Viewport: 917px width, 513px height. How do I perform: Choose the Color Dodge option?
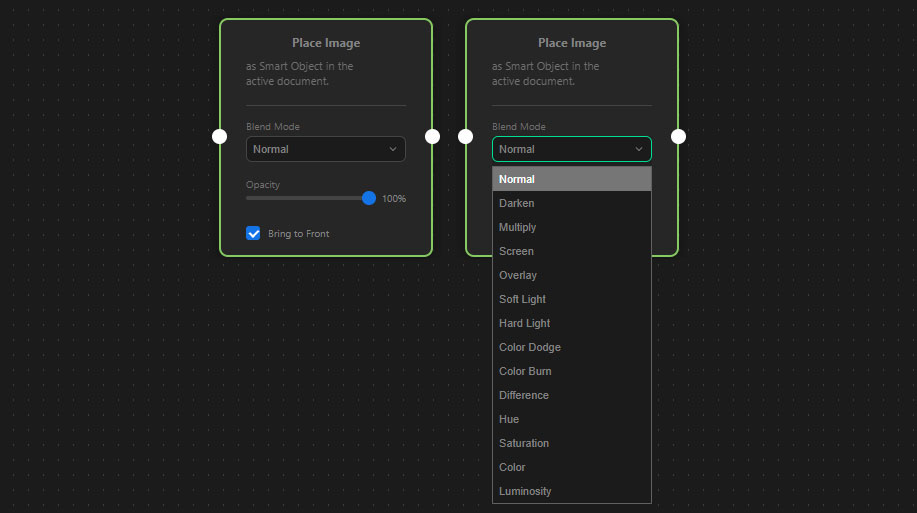click(x=571, y=347)
